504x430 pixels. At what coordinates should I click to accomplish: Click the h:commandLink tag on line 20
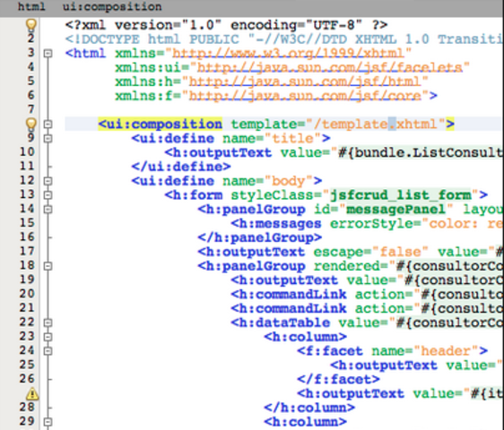[289, 294]
